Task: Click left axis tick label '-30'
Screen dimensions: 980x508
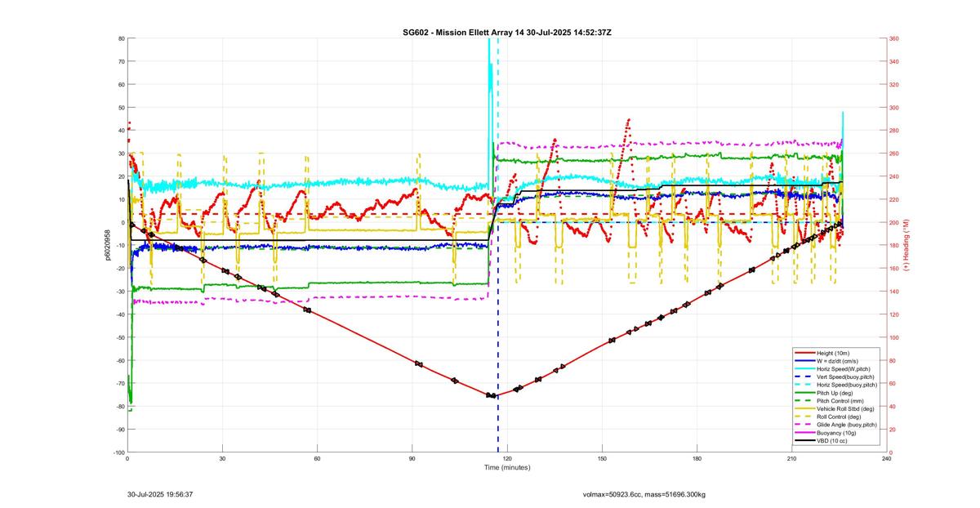Action: pos(120,292)
